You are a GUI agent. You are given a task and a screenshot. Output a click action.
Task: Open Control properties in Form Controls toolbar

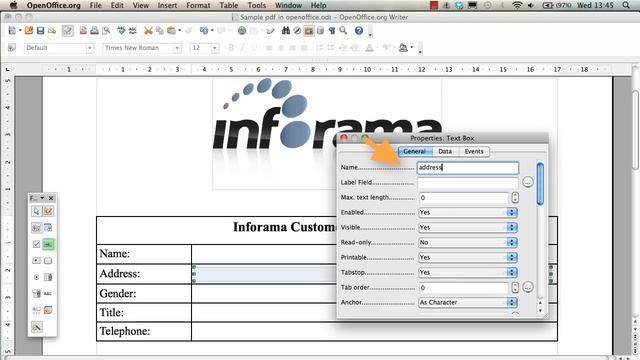[36, 227]
